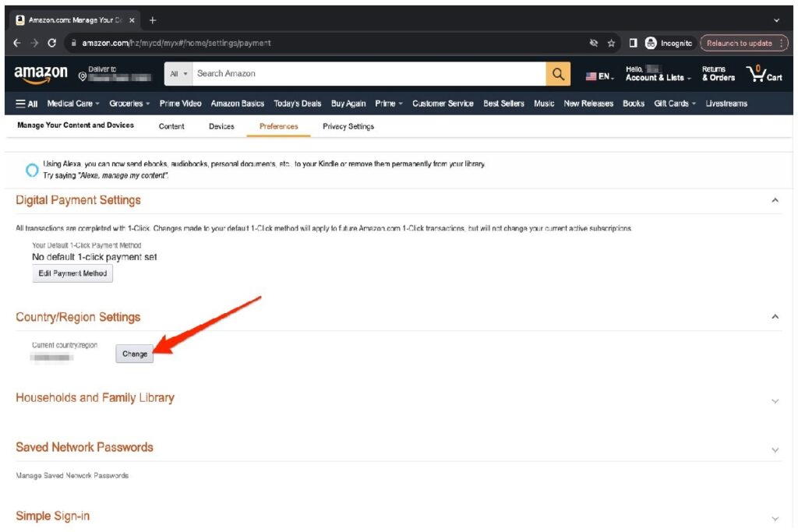
Task: Toggle the browser side panel icon
Action: tap(633, 44)
